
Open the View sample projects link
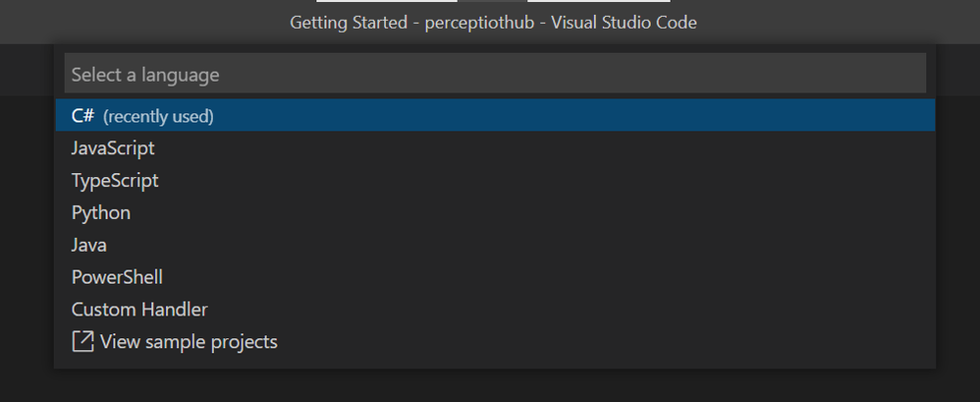click(x=189, y=342)
